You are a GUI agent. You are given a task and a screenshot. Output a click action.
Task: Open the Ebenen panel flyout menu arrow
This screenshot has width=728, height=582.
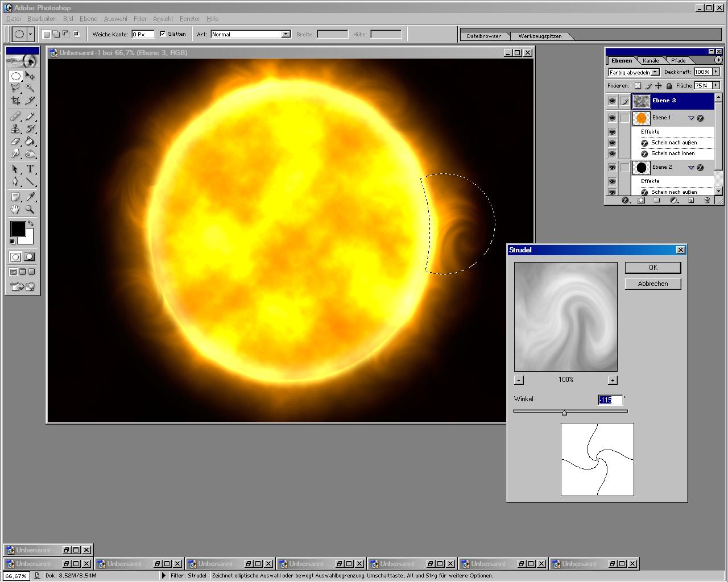718,60
